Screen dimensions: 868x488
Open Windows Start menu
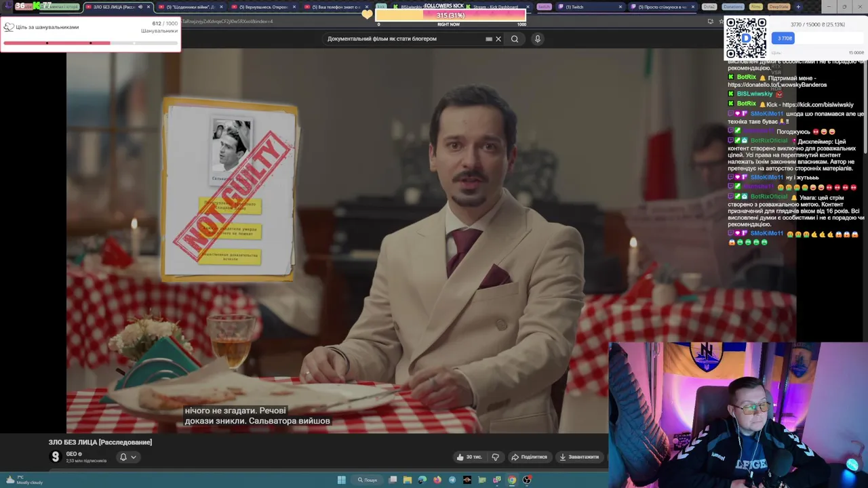(x=342, y=480)
